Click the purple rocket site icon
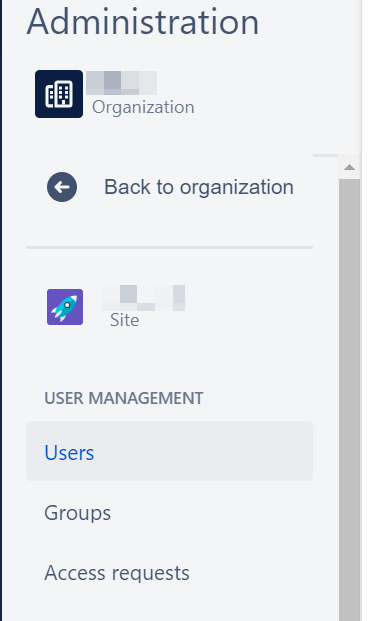 point(65,307)
